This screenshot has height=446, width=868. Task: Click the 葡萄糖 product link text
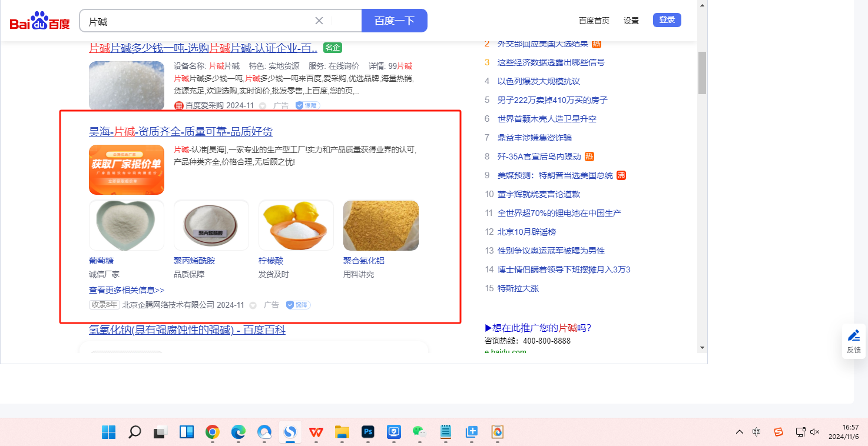click(101, 261)
